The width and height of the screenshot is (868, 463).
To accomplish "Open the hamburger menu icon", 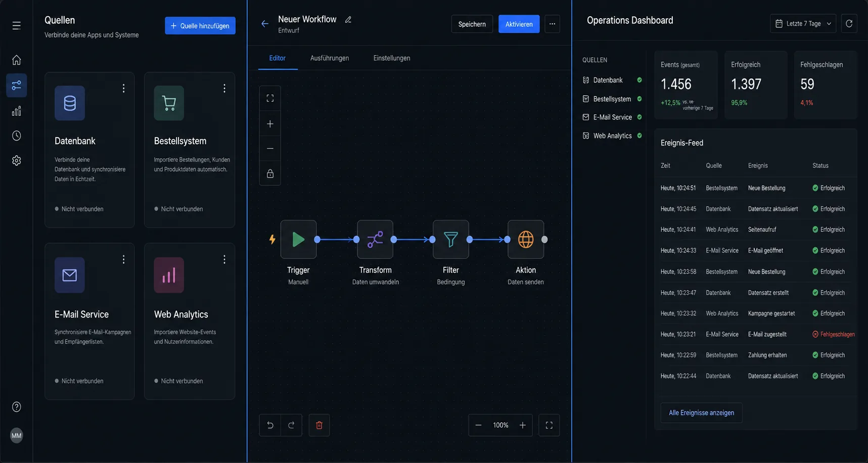I will [16, 25].
